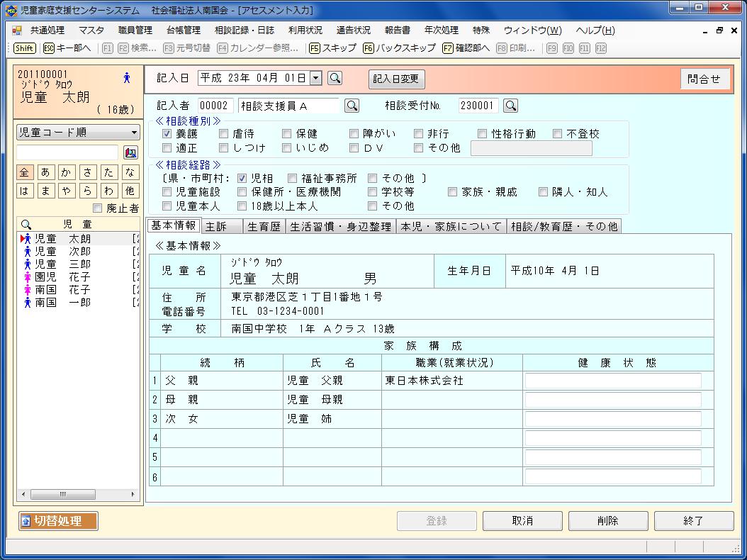The height and width of the screenshot is (560, 747).
Task: Select the pink girl icon for 園児 花子
Action: coord(27,277)
